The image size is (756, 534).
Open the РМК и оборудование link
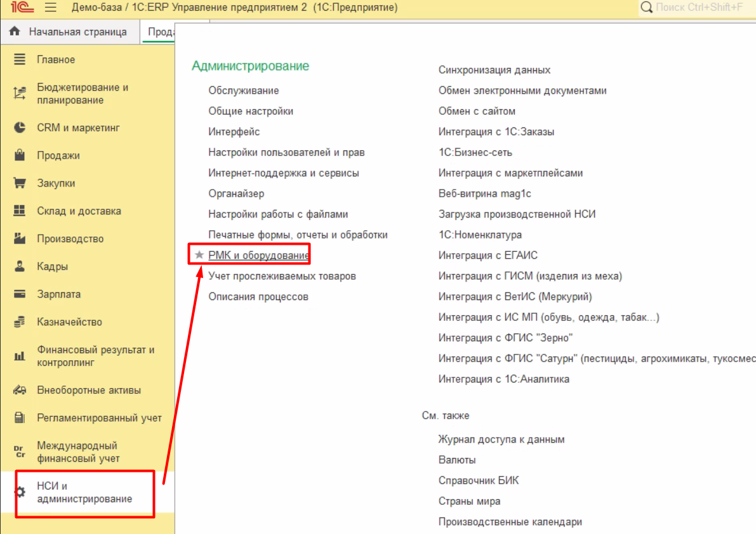[x=258, y=256]
